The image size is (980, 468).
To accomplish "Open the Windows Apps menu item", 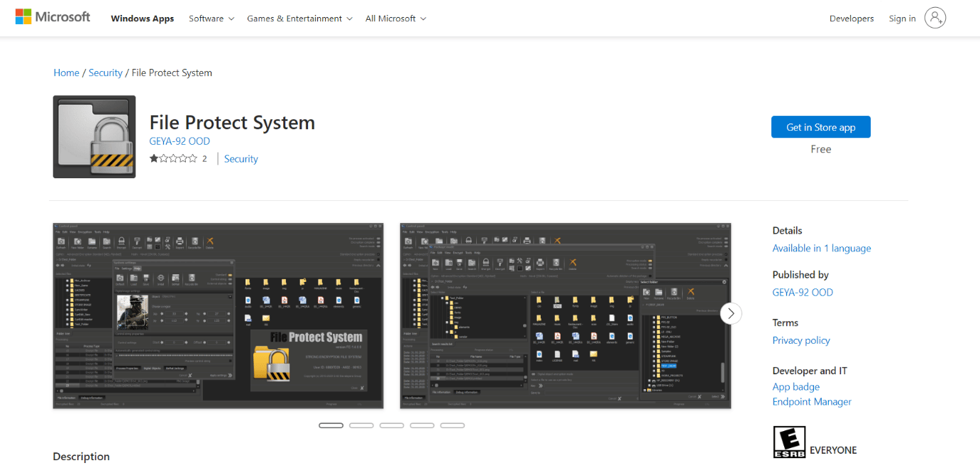I will tap(143, 18).
